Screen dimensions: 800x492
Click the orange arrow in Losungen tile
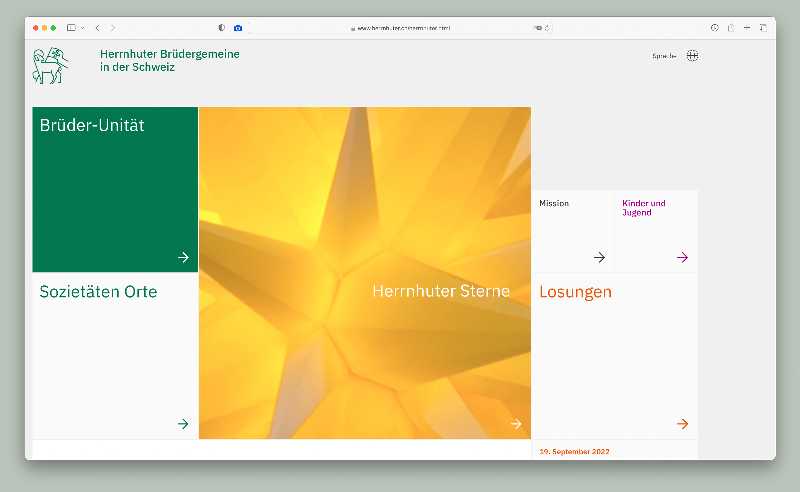pos(682,424)
